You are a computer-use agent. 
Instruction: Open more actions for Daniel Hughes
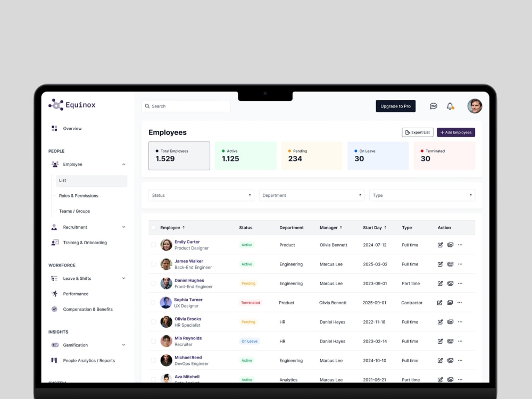coord(460,284)
